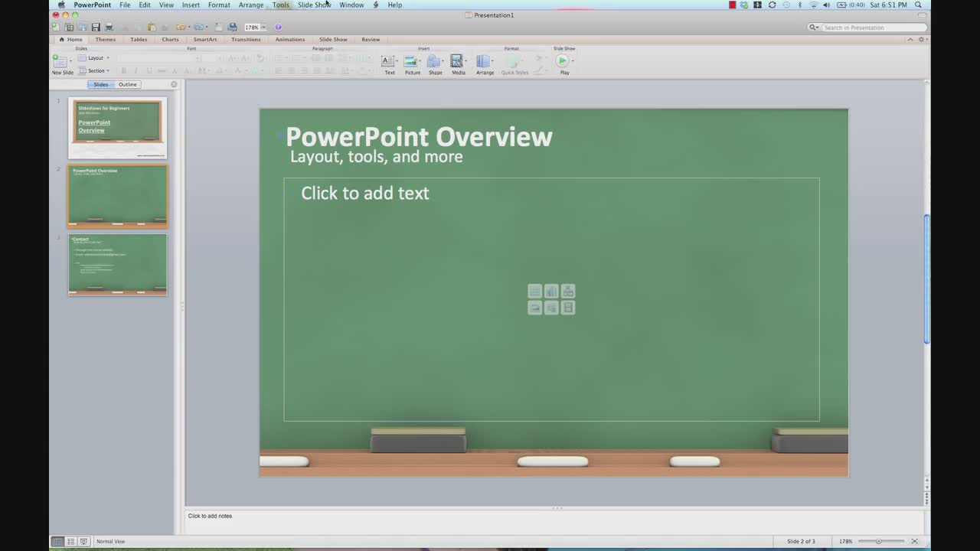This screenshot has height=551, width=980.
Task: Select the Outline pane toggle
Action: [x=128, y=84]
